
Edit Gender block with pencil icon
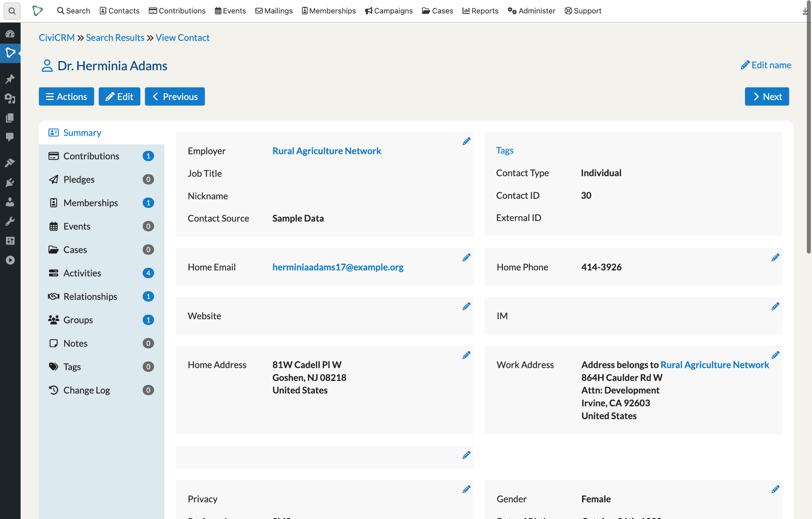click(776, 489)
